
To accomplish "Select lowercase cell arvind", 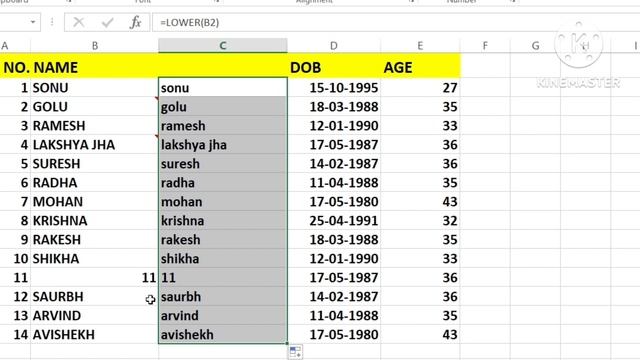I will (x=223, y=316).
